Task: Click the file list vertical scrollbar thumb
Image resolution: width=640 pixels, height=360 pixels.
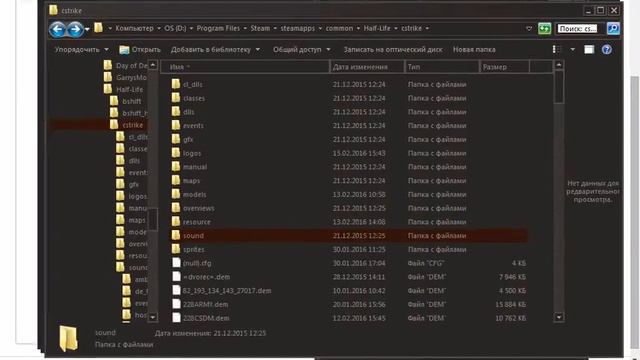Action: pyautogui.click(x=559, y=87)
